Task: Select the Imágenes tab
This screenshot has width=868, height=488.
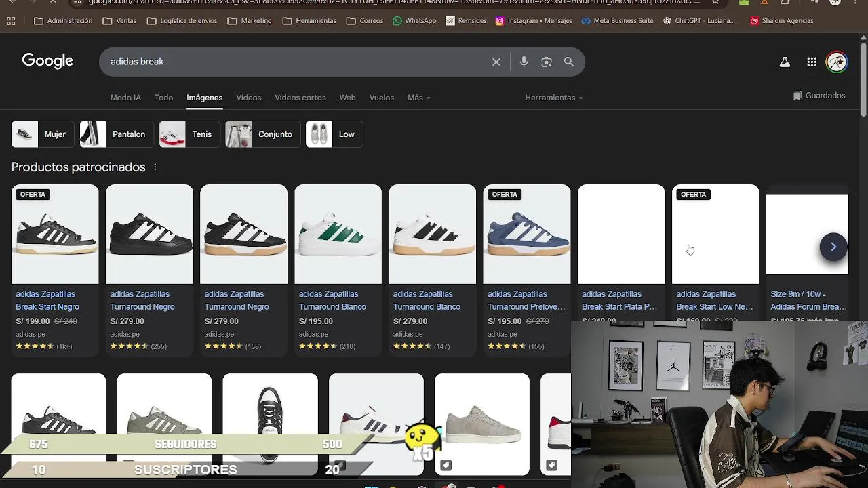Action: click(x=205, y=98)
